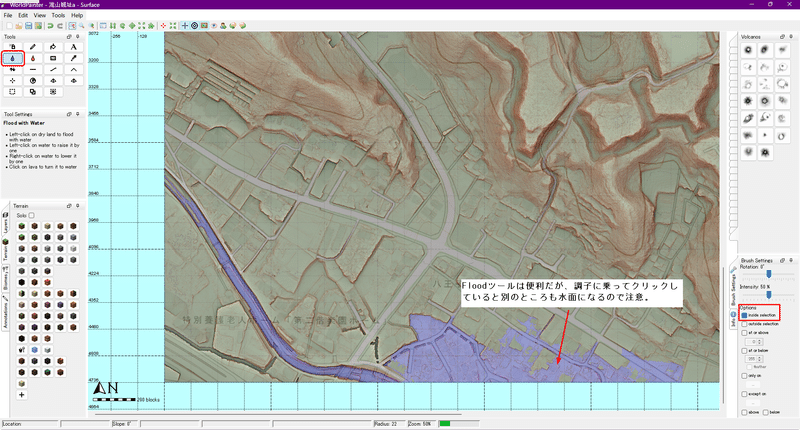Enable the at or above checkbox
The width and height of the screenshot is (800, 430).
click(744, 333)
